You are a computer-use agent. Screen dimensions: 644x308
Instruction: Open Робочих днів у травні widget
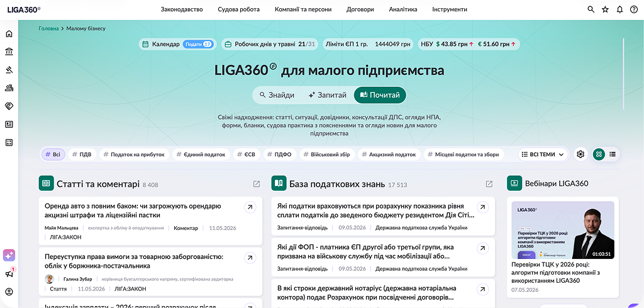270,44
